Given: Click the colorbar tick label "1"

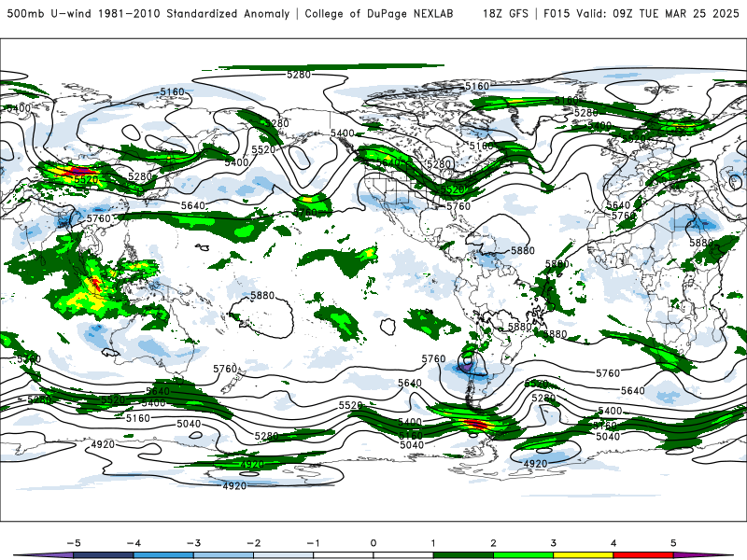Looking at the screenshot, I should (433, 543).
